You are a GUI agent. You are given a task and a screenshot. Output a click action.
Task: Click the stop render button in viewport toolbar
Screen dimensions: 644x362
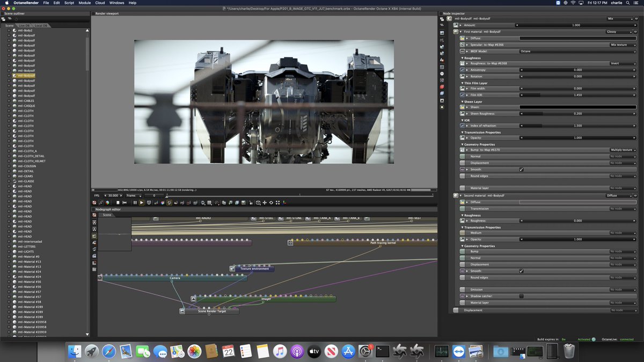pyautogui.click(x=118, y=203)
